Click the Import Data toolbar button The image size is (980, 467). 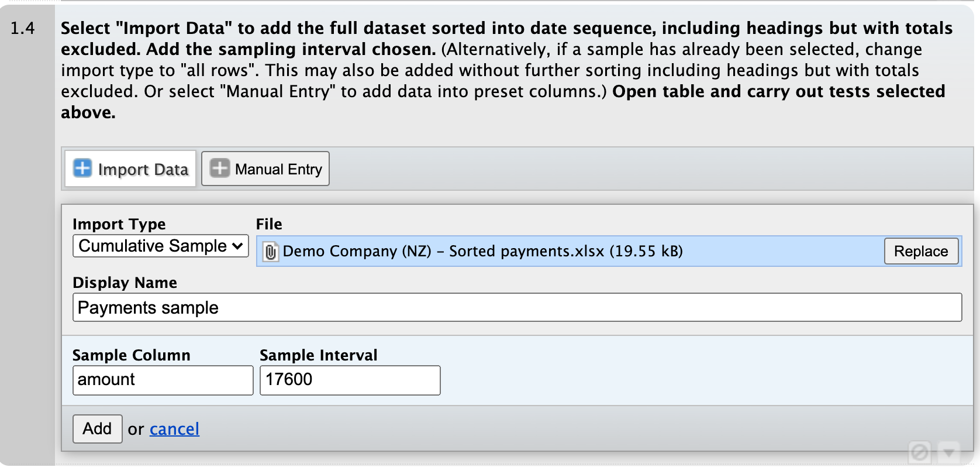(130, 169)
